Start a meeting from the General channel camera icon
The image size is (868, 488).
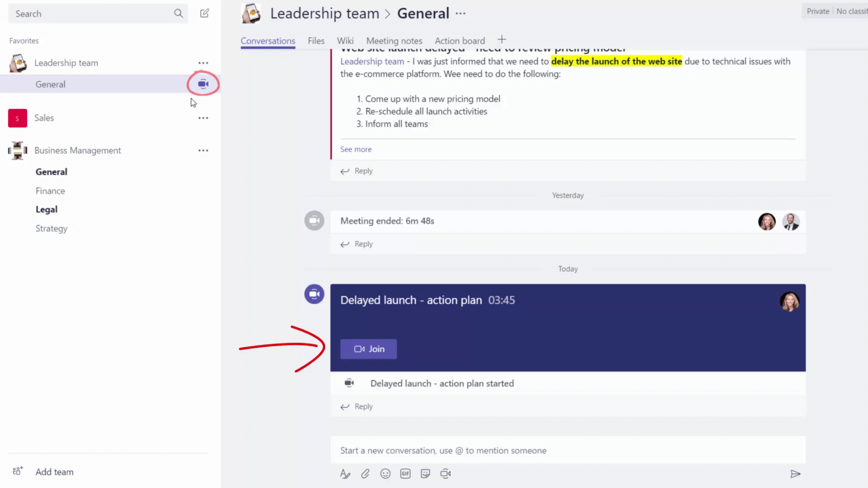click(x=203, y=84)
